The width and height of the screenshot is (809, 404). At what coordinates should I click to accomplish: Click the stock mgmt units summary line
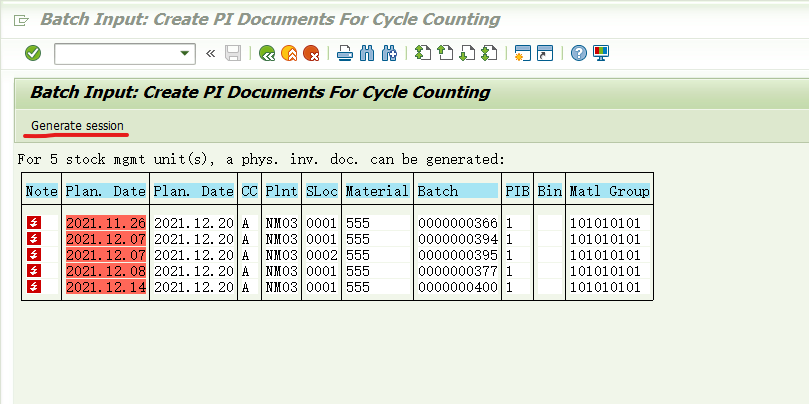point(261,159)
